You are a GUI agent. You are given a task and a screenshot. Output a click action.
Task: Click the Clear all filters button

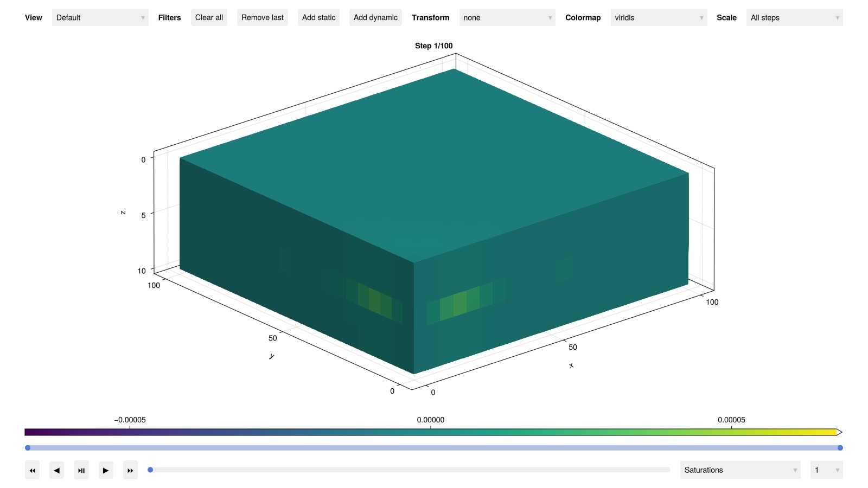[x=209, y=17]
